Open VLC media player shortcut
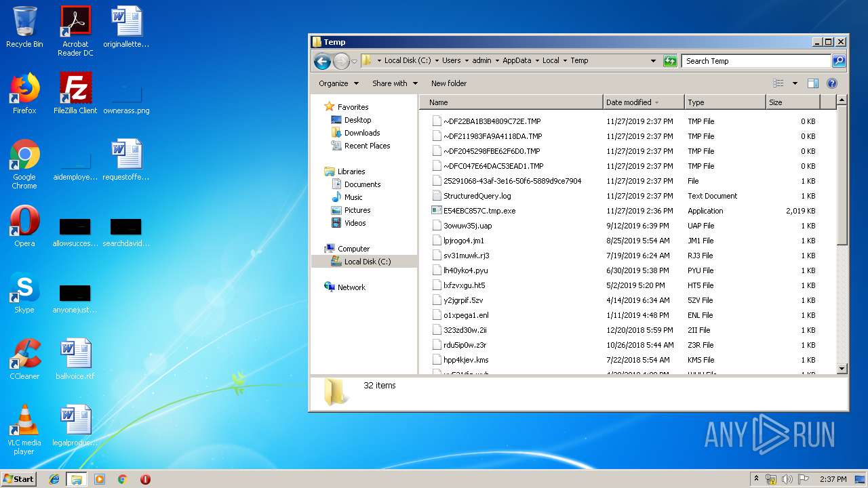 point(24,430)
